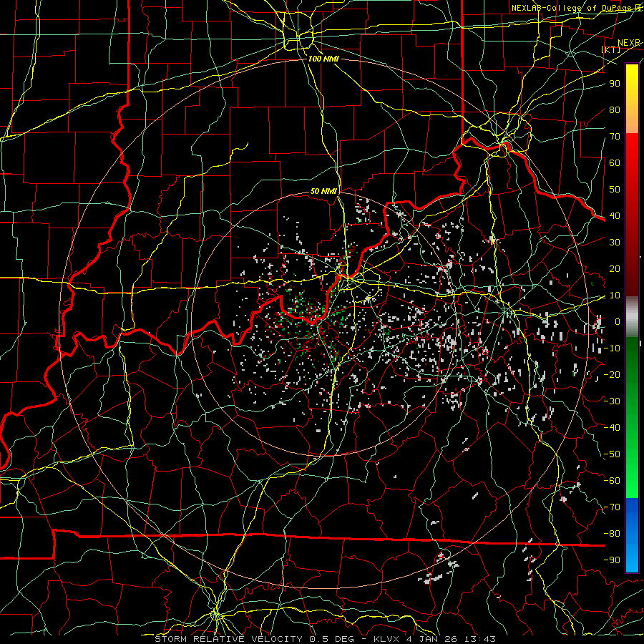This screenshot has height=644, width=644.
Task: Click the "0" velocity scale label
Action: [618, 321]
